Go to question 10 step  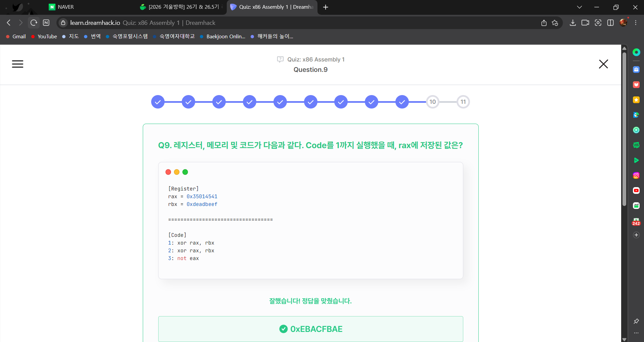(432, 102)
